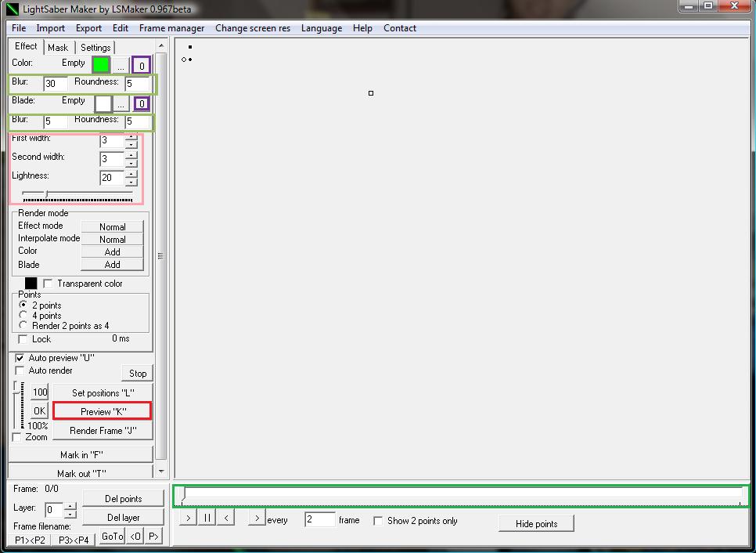Screen dimensions: 756x553
Task: Change Interpolate mode Normal button
Action: pyautogui.click(x=113, y=240)
